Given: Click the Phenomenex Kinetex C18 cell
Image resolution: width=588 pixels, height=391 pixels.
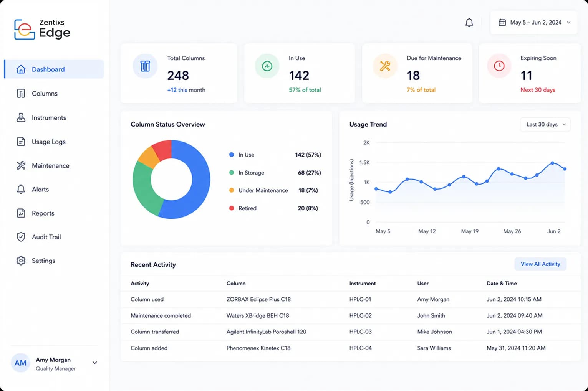Looking at the screenshot, I should point(258,348).
